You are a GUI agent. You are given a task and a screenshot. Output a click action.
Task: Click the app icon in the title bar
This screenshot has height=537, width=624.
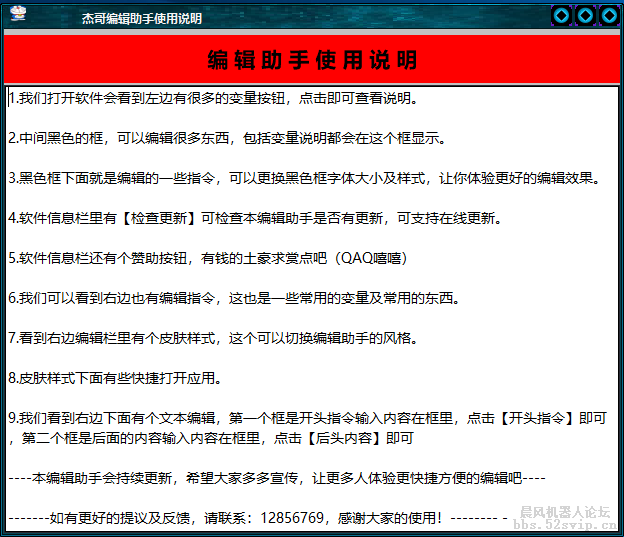coord(18,14)
